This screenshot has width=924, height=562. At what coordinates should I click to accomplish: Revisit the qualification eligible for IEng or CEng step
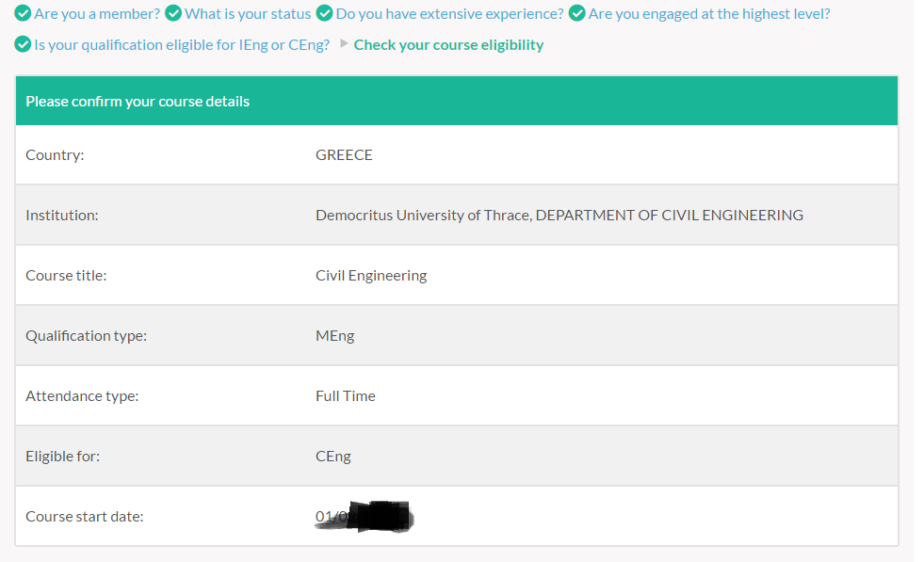tap(182, 45)
